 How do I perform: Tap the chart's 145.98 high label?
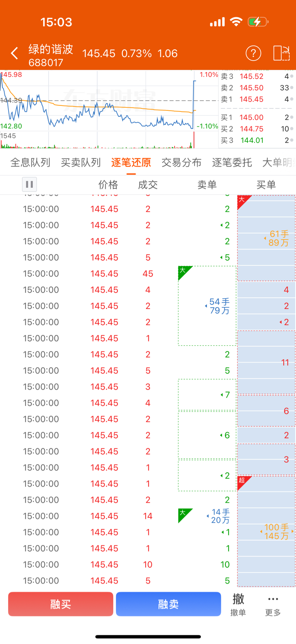pos(12,74)
